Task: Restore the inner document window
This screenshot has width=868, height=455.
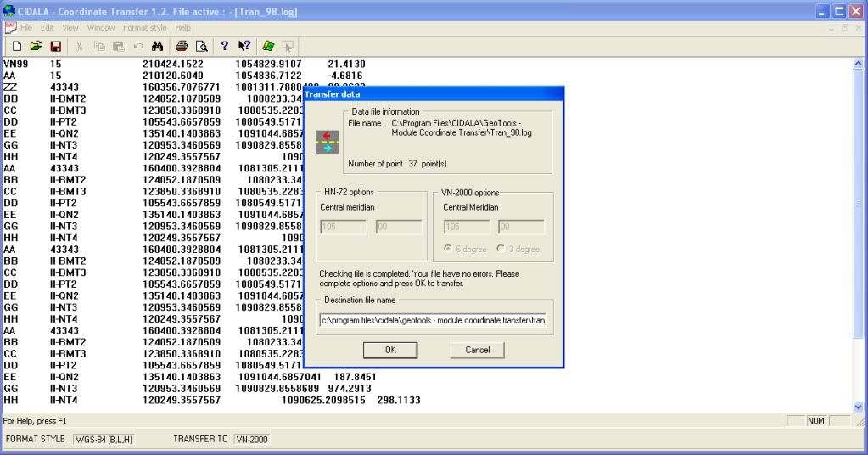Action: (845, 28)
